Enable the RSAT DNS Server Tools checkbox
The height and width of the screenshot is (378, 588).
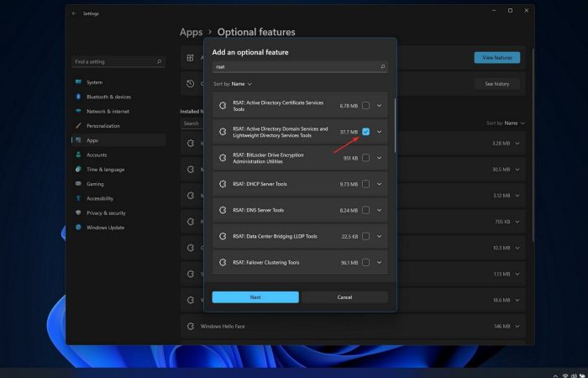click(365, 210)
